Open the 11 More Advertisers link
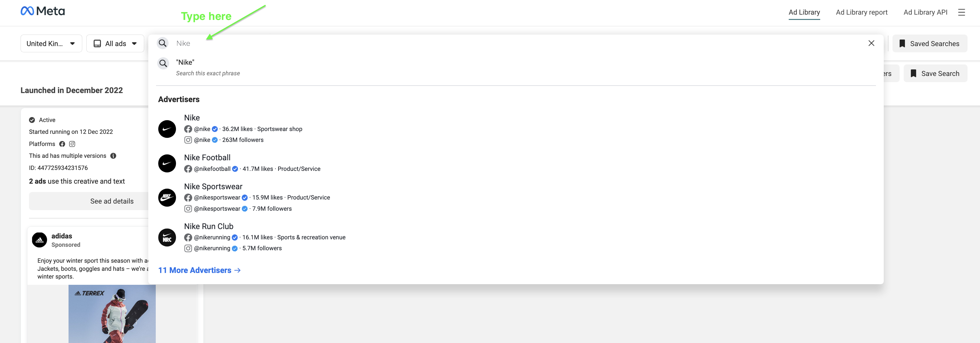Screen dimensions: 980x343 click(x=199, y=270)
